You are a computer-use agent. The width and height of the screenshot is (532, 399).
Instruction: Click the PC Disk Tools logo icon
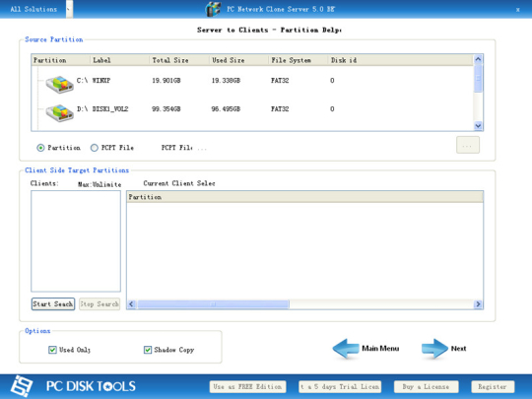pyautogui.click(x=22, y=386)
